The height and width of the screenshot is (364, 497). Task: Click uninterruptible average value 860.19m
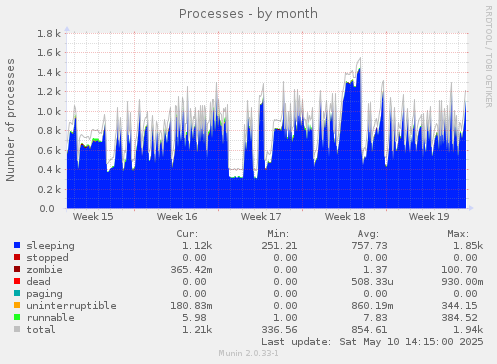coord(372,306)
